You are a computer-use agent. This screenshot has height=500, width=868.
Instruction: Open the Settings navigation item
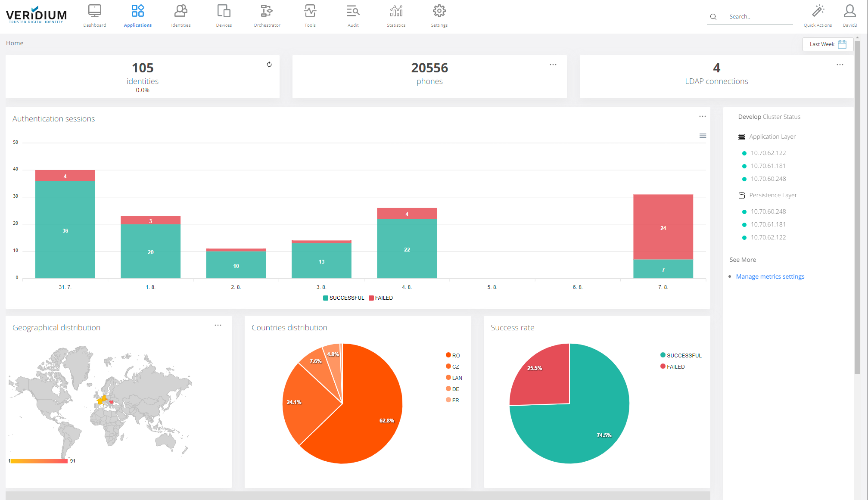(439, 15)
